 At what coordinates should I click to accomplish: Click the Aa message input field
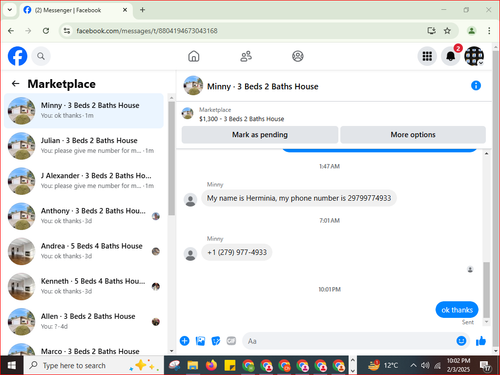coord(348,341)
